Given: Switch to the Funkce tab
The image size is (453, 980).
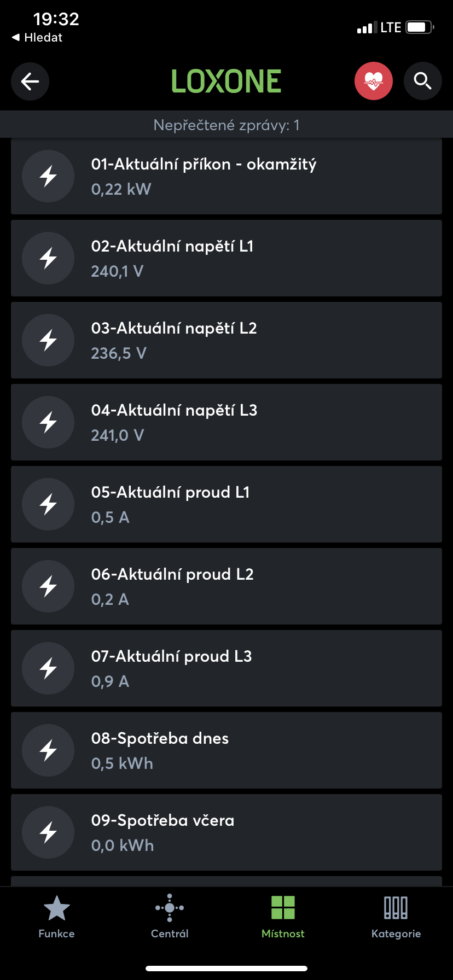Looking at the screenshot, I should [56, 917].
